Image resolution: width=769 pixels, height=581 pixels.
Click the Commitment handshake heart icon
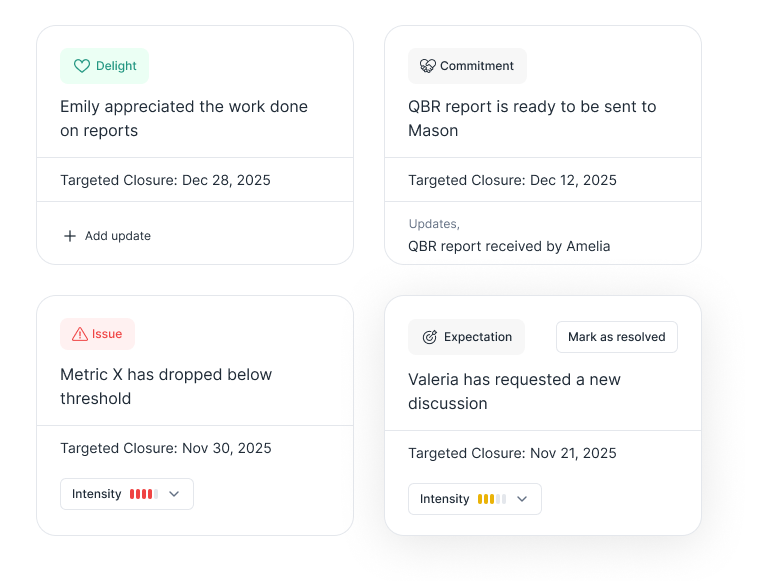point(428,66)
